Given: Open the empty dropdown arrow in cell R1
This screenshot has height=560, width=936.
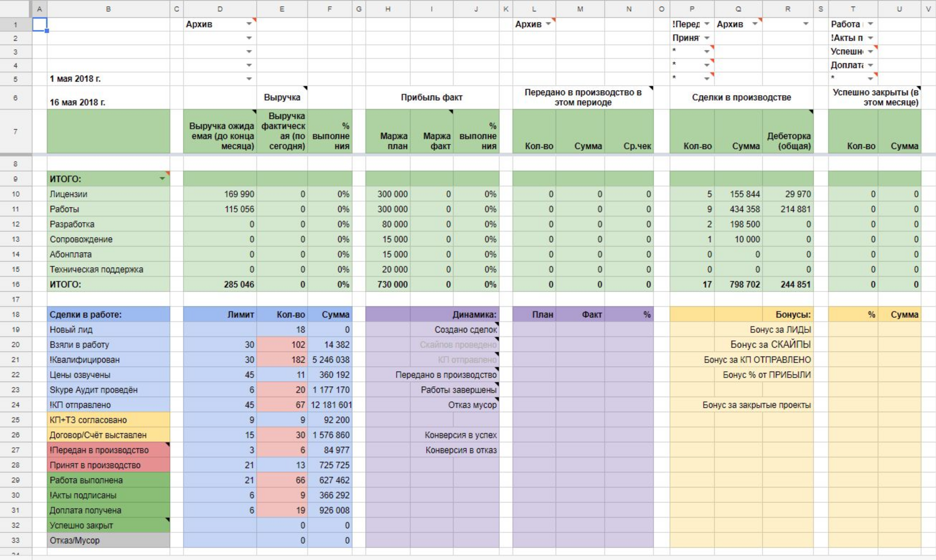Looking at the screenshot, I should click(806, 24).
